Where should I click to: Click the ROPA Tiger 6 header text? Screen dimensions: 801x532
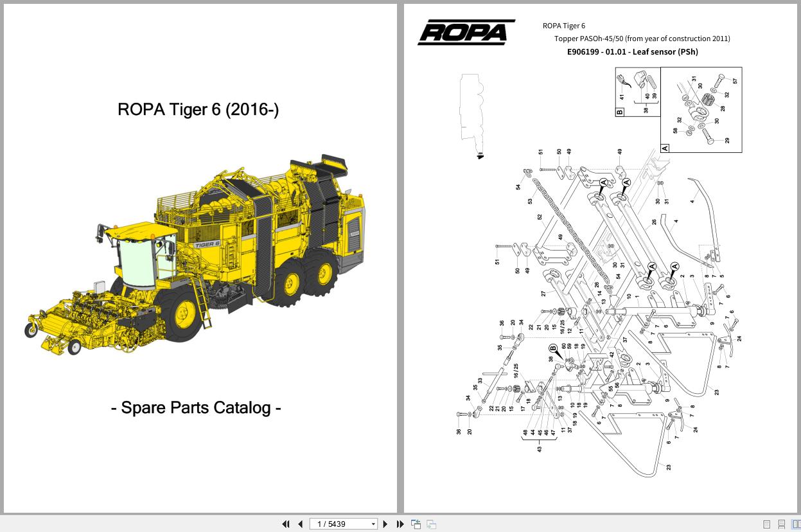[x=564, y=26]
